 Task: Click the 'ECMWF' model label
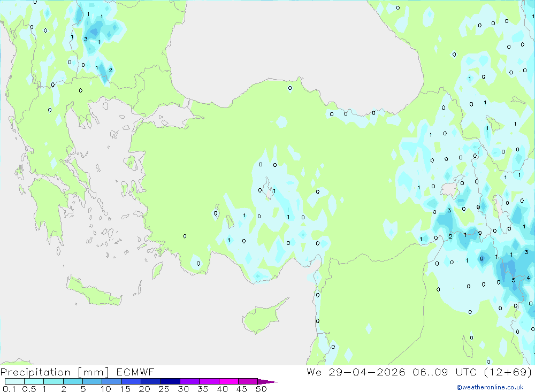tap(135, 372)
